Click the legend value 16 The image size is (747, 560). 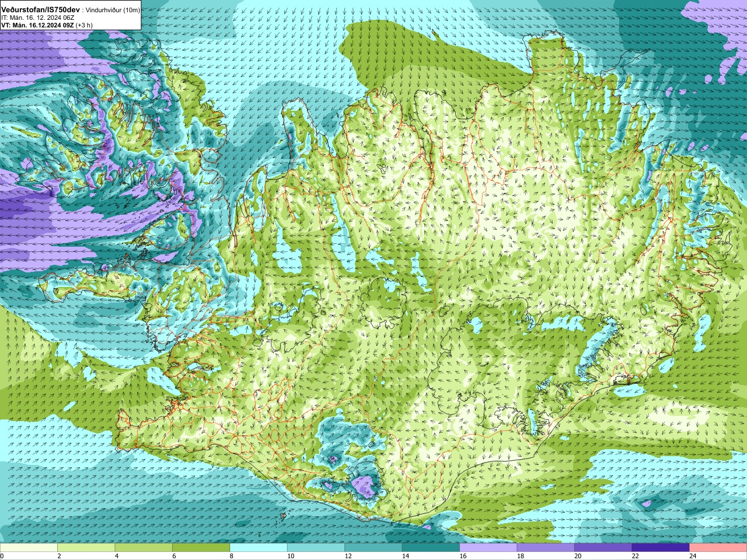[x=463, y=556]
